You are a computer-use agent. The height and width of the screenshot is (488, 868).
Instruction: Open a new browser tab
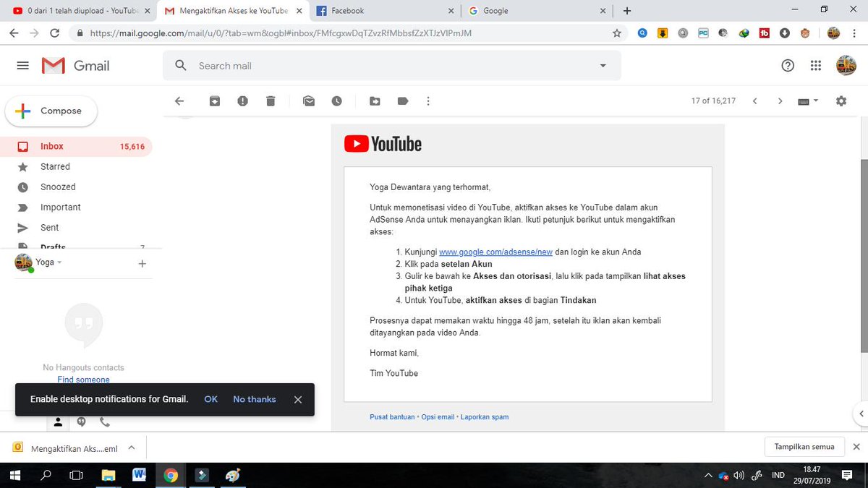point(626,11)
